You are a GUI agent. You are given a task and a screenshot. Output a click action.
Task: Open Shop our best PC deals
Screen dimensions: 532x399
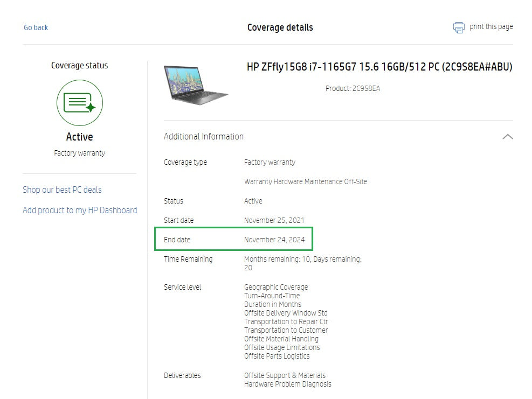pyautogui.click(x=62, y=190)
